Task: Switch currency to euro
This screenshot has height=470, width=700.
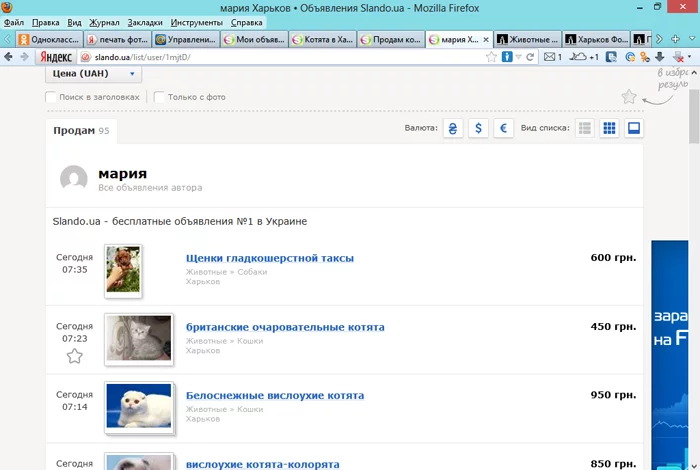Action: coord(505,128)
